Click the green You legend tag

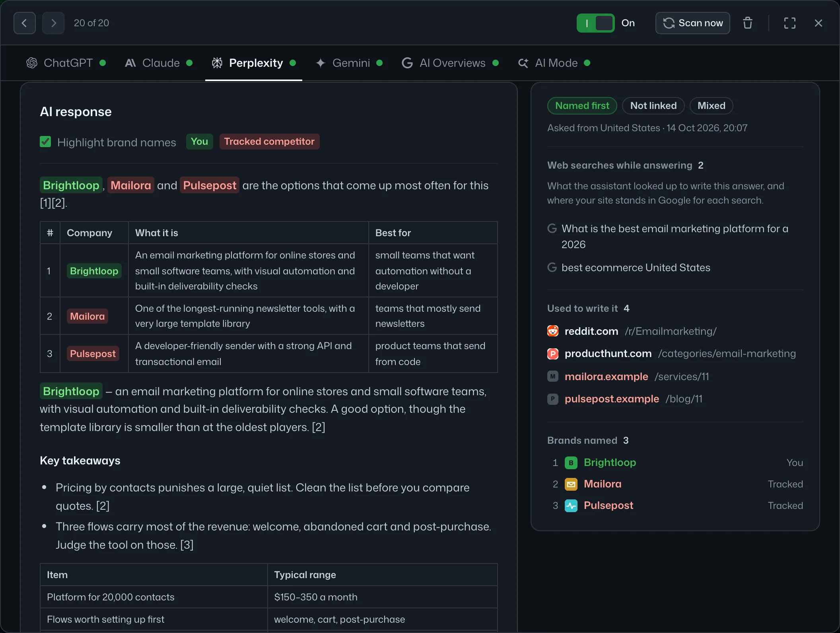pyautogui.click(x=199, y=142)
